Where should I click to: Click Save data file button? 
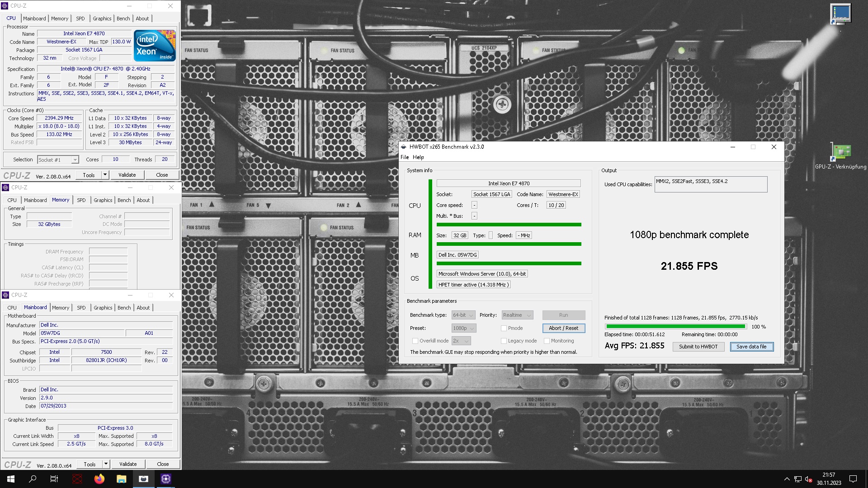tap(751, 347)
